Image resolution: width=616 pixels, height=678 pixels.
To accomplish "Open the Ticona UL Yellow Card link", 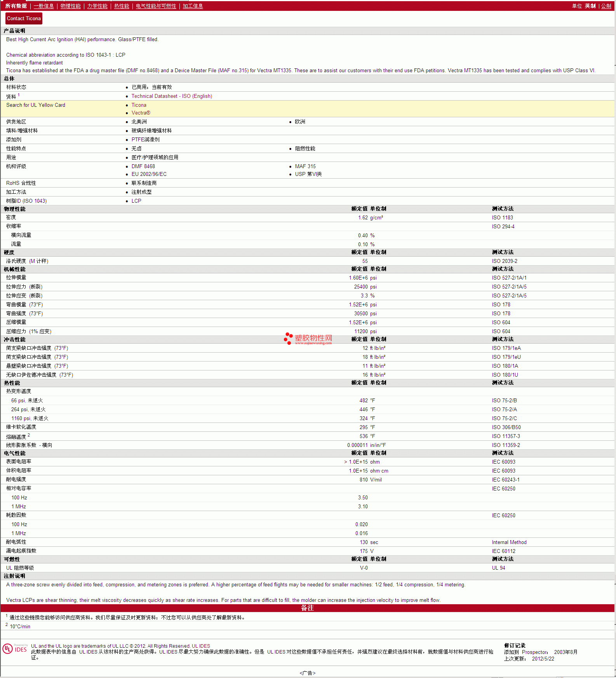I will click(139, 105).
